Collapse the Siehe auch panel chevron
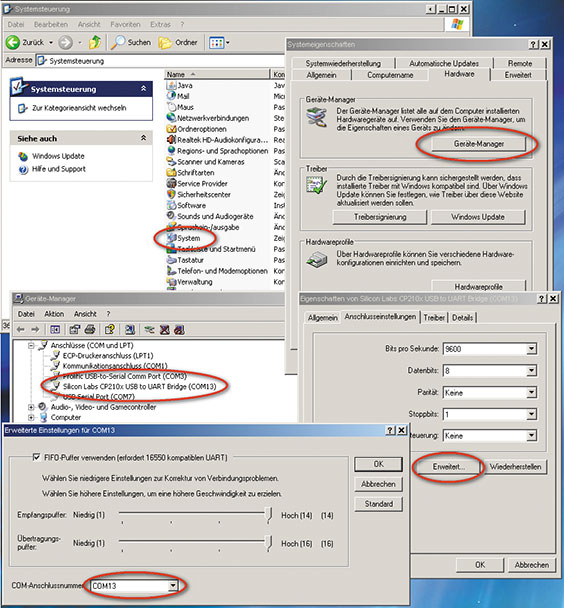The width and height of the screenshot is (564, 608). [143, 138]
